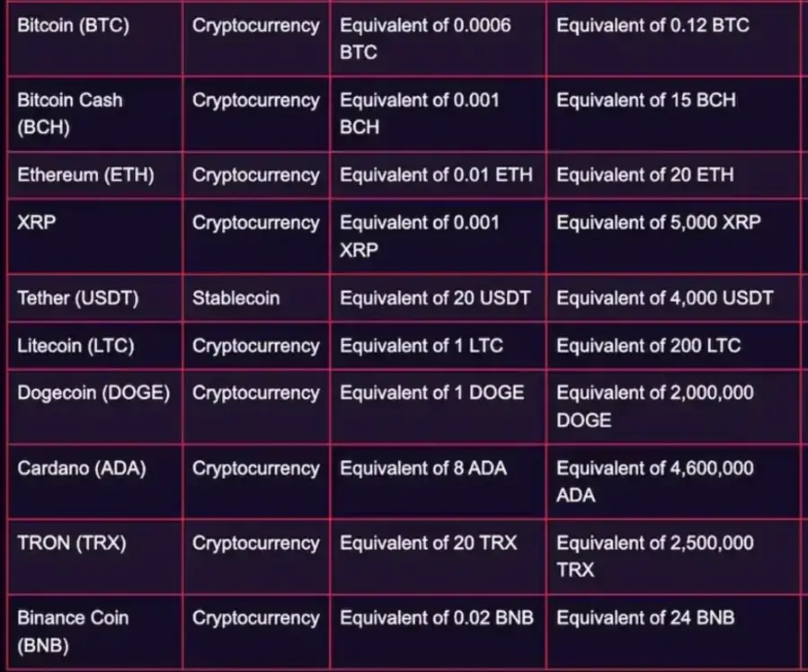Click the Cardano (ADA) name cell
Image resolution: width=808 pixels, height=672 pixels.
[95, 482]
